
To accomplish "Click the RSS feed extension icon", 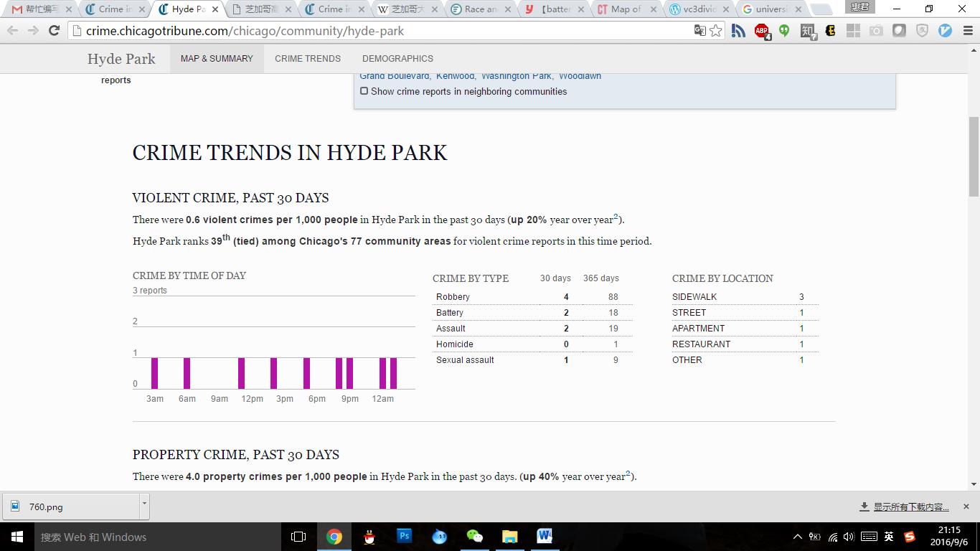I will [x=738, y=31].
